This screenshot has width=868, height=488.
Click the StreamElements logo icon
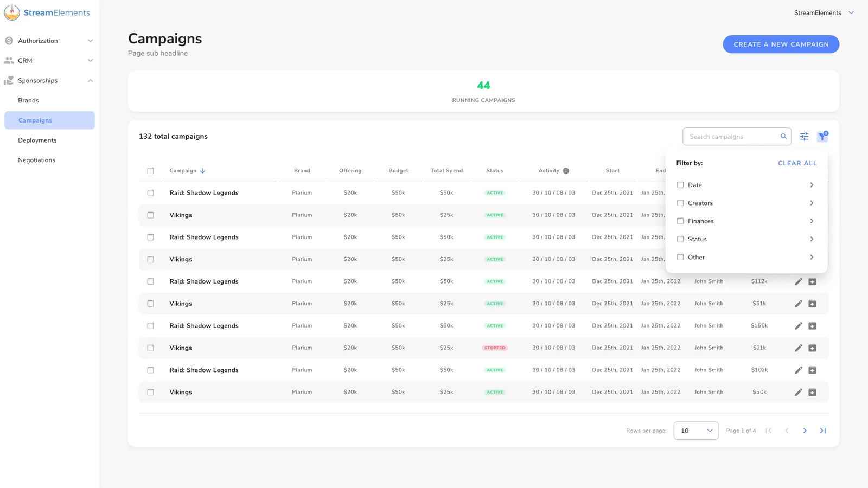pyautogui.click(x=12, y=12)
